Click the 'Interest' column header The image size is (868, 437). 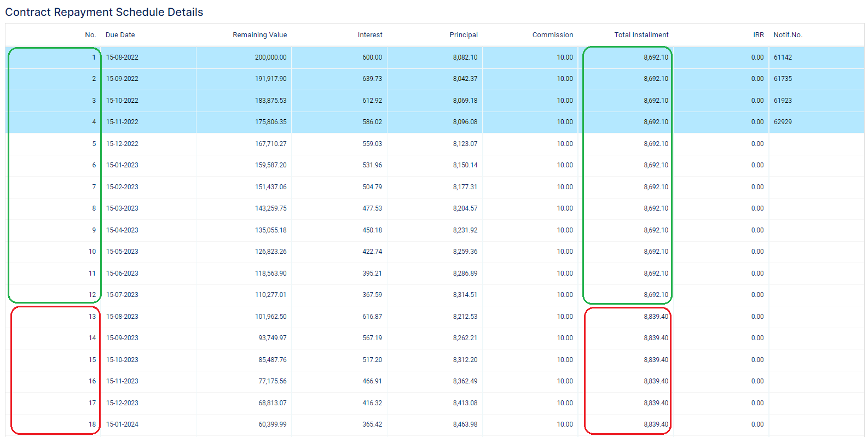click(370, 35)
